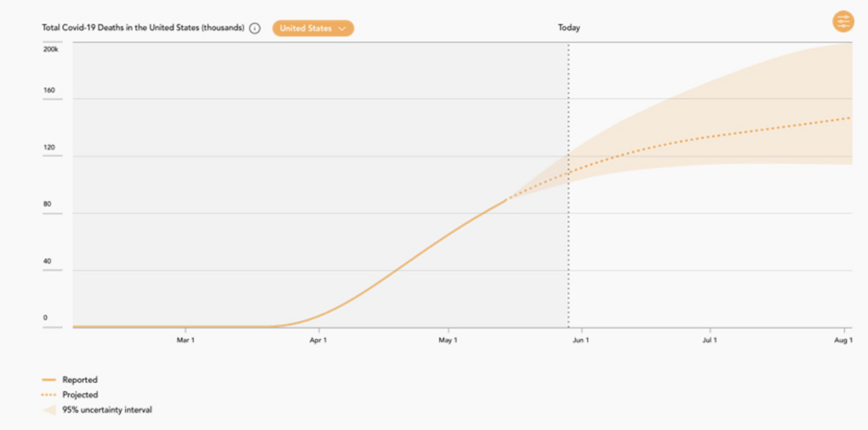Viewport: 868px width, 430px height.
Task: Click the chevron on the United States selector
Action: [x=342, y=28]
